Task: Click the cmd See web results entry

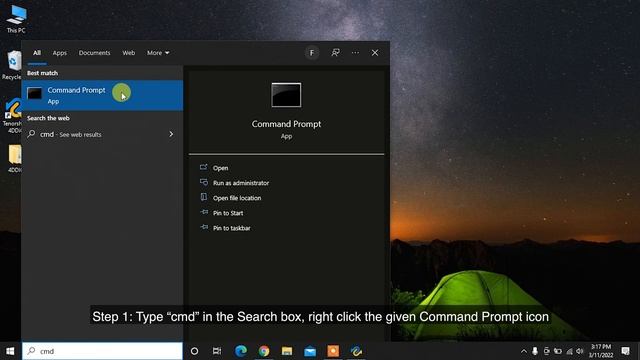Action: (102, 134)
